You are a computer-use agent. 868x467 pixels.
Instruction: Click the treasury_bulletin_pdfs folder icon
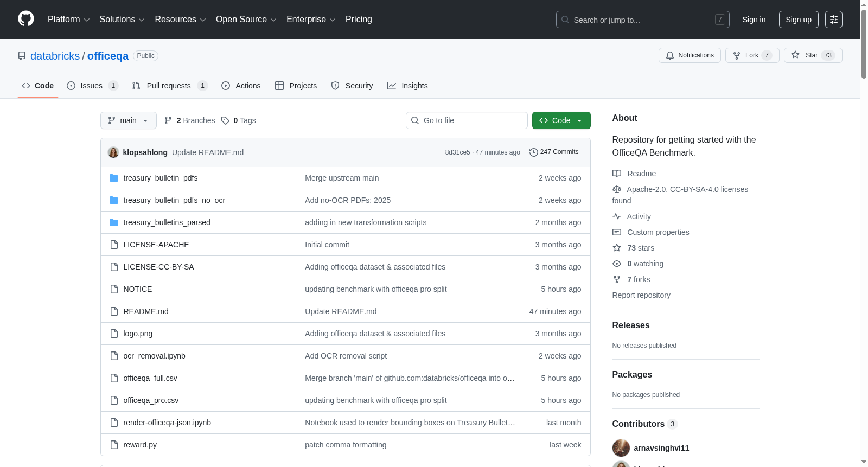pos(114,178)
